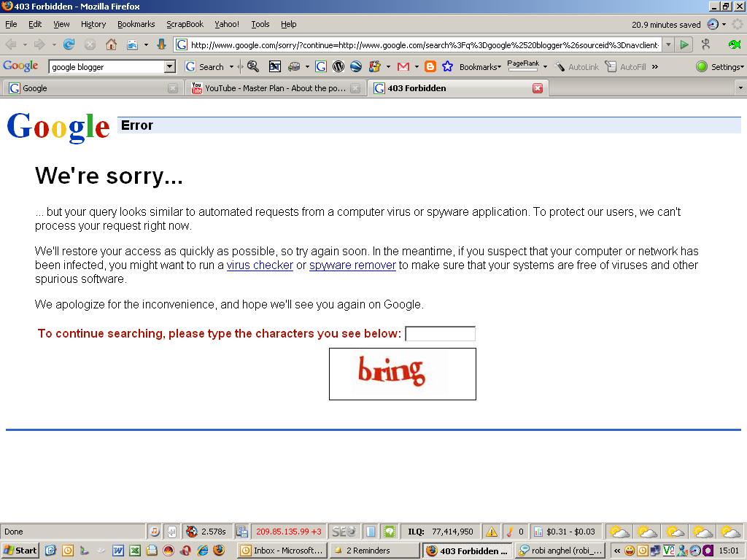Click the IP address 209.85.135.99 in status bar

point(288,532)
